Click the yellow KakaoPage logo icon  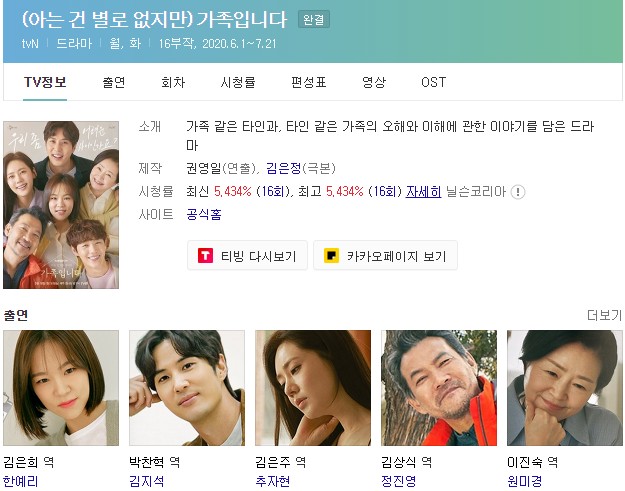click(x=331, y=255)
